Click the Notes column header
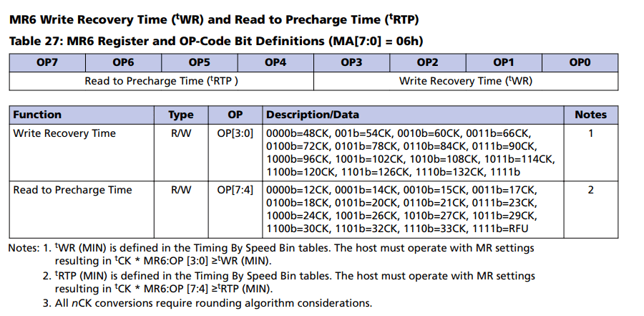 (x=590, y=115)
